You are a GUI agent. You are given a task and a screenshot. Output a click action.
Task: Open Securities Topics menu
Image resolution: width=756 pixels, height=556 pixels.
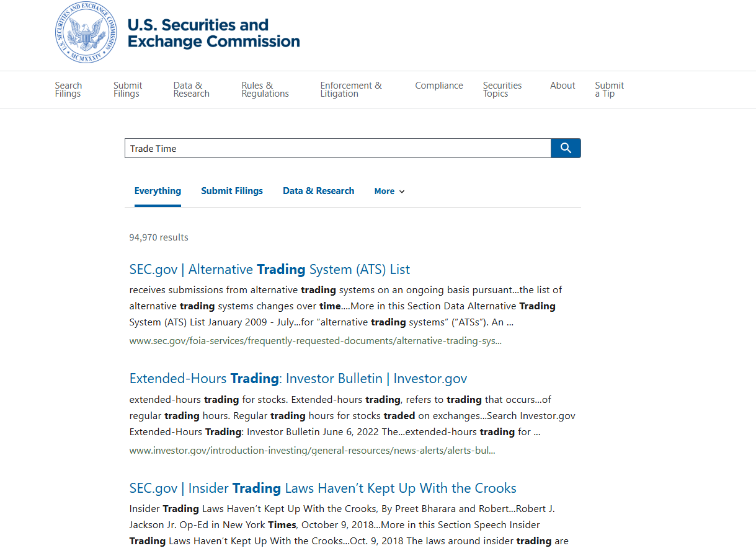[502, 90]
